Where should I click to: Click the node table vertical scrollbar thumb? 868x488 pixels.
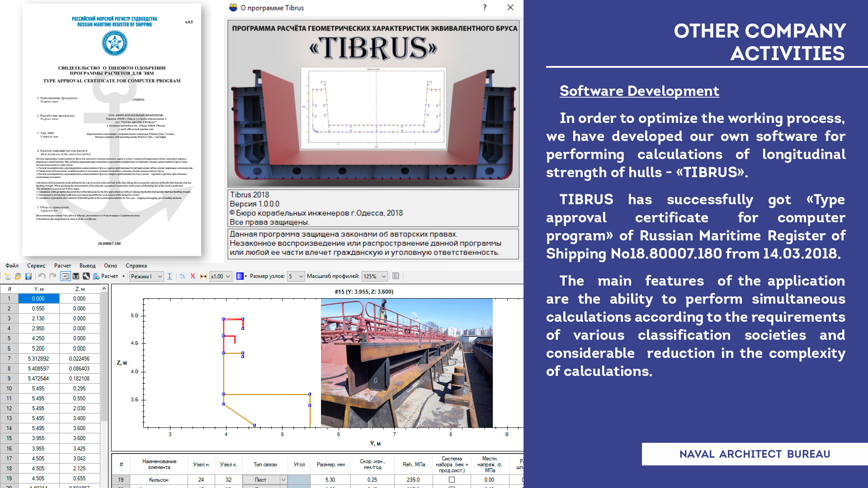pos(104,357)
